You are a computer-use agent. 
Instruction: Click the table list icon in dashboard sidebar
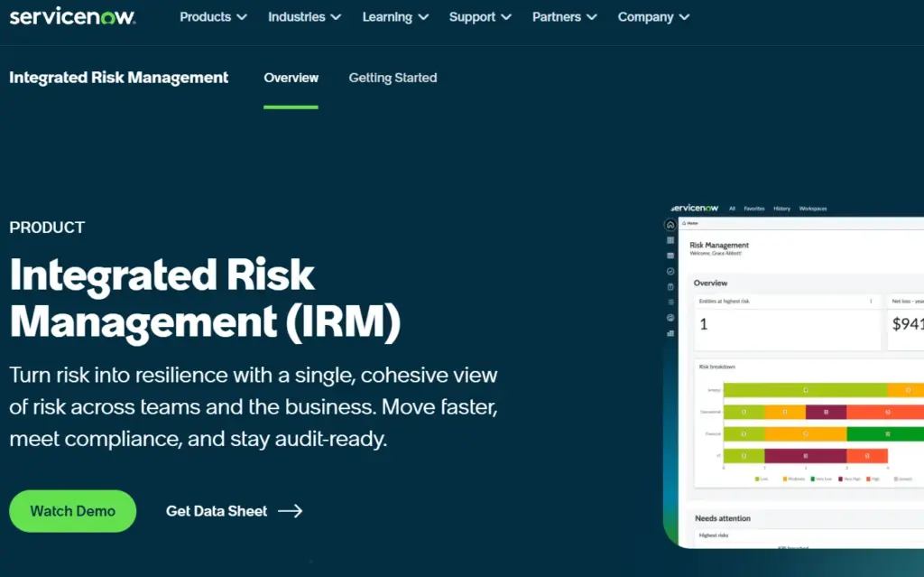670,256
